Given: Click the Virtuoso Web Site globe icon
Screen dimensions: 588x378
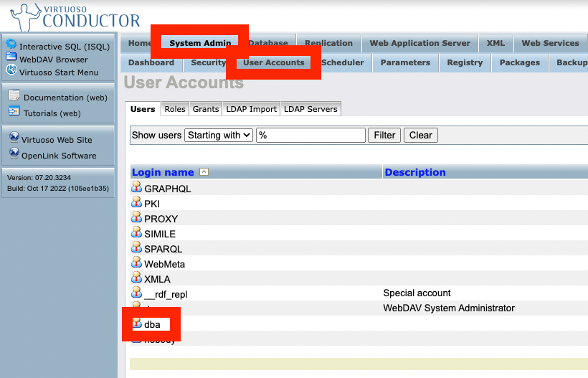Looking at the screenshot, I should click(14, 137).
